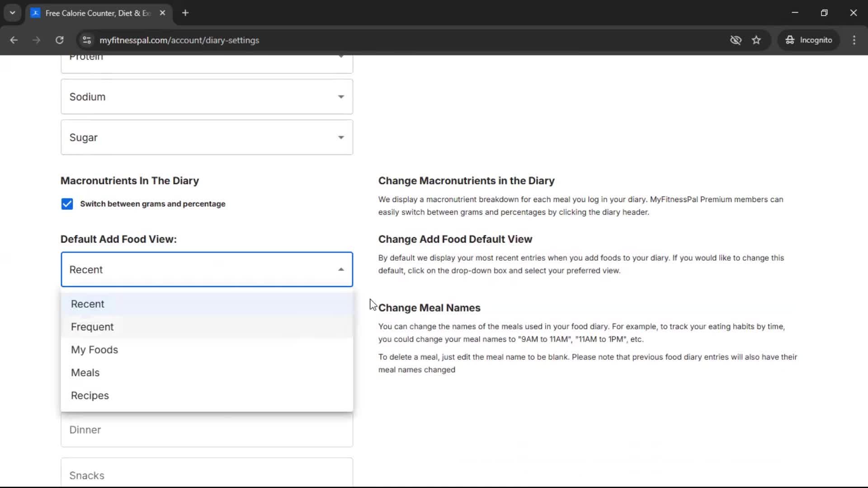
Task: Click the third-party cookies blocked eye icon
Action: (x=736, y=40)
